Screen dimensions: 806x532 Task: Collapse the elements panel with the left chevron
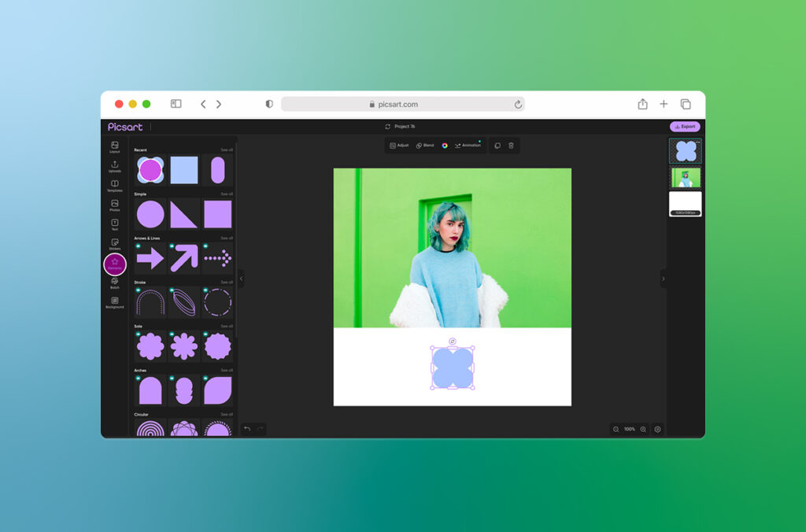pyautogui.click(x=241, y=279)
